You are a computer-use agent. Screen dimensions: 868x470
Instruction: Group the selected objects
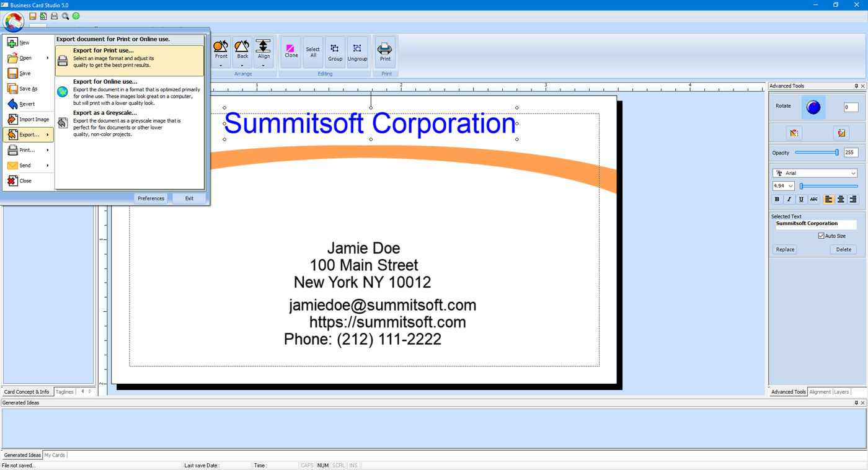[335, 51]
